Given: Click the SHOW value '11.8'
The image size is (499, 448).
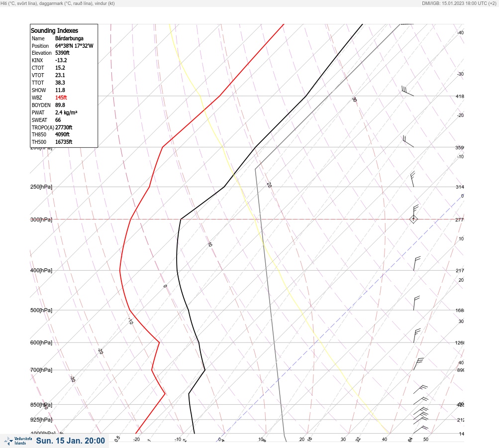Looking at the screenshot, I should [60, 90].
